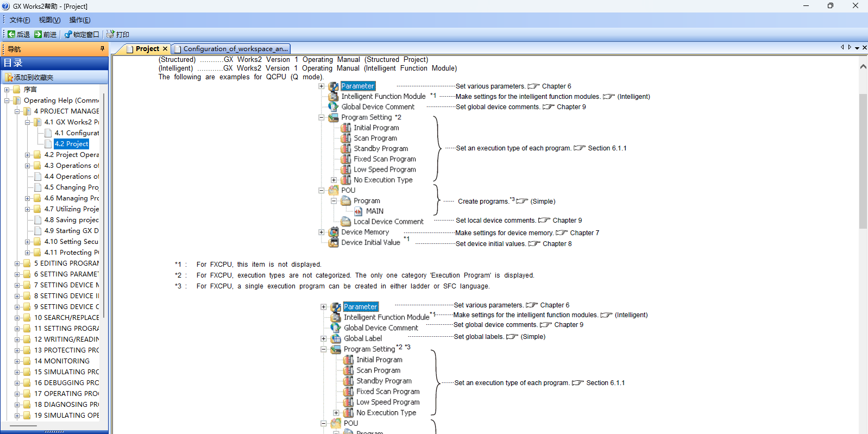
Task: Click the Initial Program icon in upper diagram
Action: coord(345,128)
